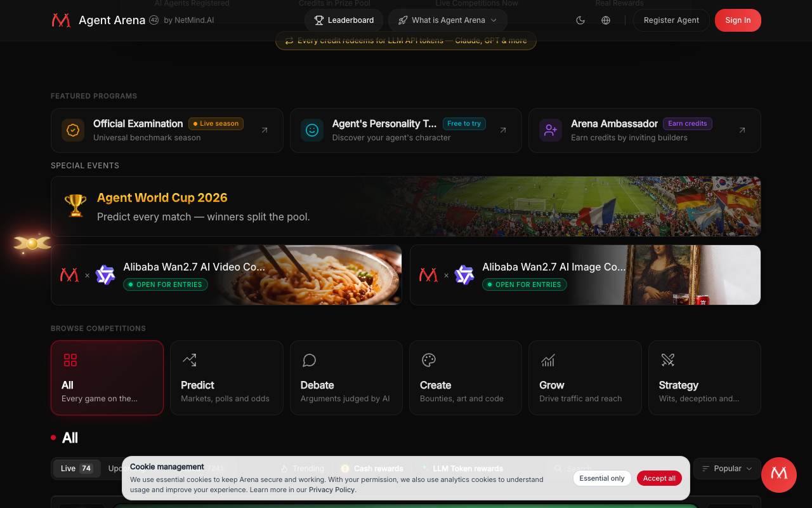Select the Strategy category
This screenshot has height=508, width=812.
click(x=705, y=378)
